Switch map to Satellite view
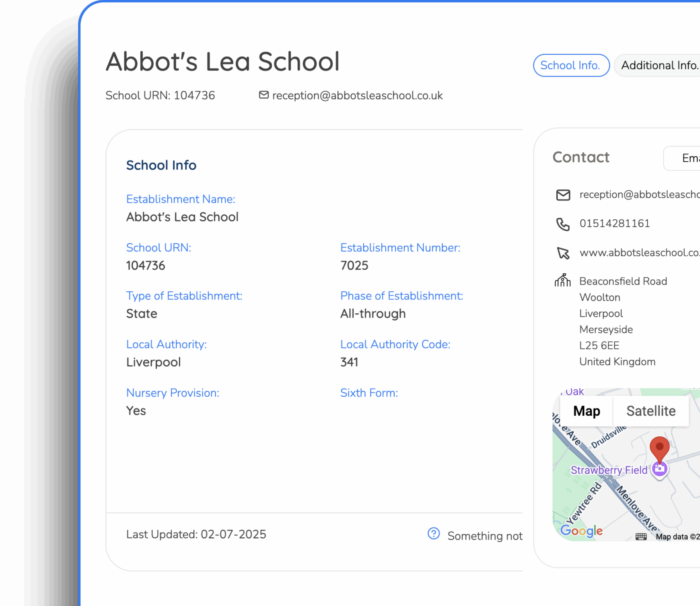Screen dimensions: 700x606 click(651, 411)
